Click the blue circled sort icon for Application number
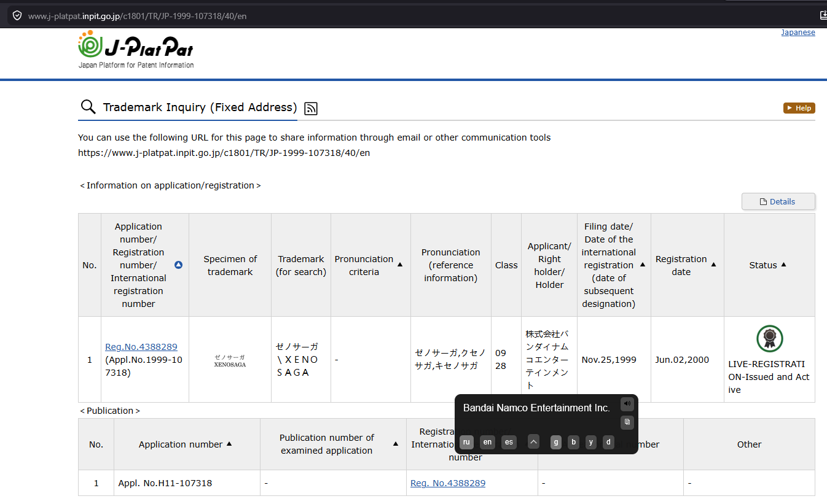Image resolution: width=827 pixels, height=504 pixels. [x=178, y=265]
